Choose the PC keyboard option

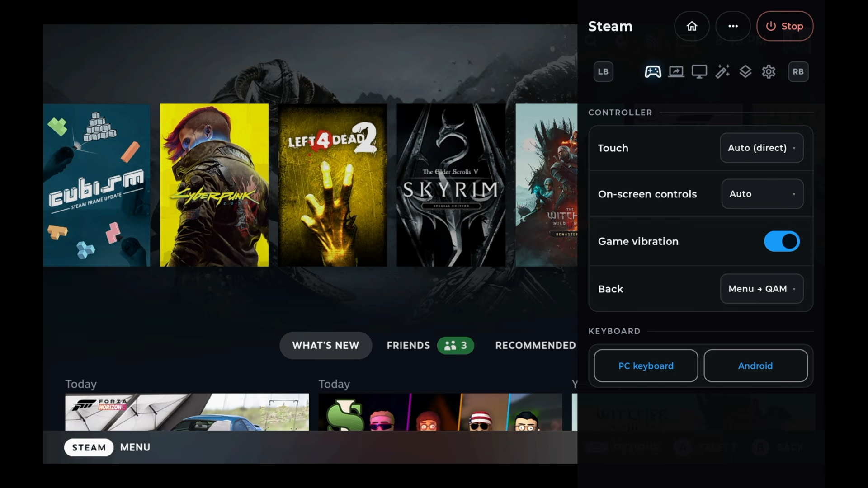coord(646,366)
